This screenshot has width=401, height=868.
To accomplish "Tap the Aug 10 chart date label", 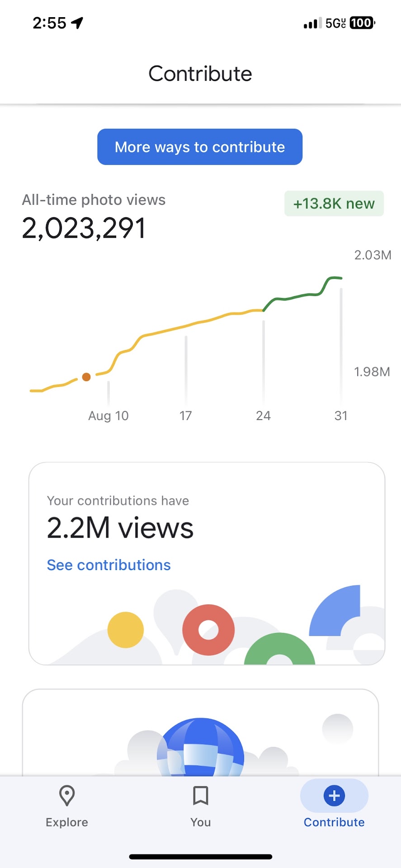I will click(x=109, y=416).
